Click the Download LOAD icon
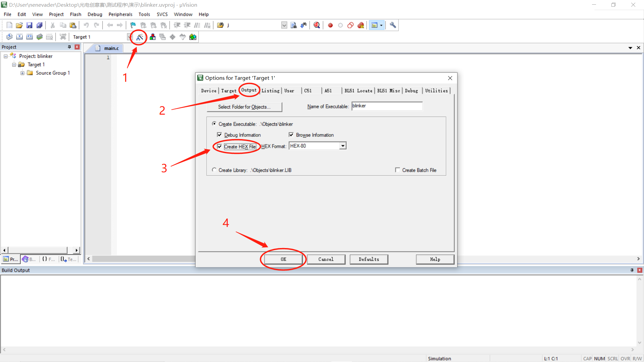This screenshot has height=362, width=644. 63,37
